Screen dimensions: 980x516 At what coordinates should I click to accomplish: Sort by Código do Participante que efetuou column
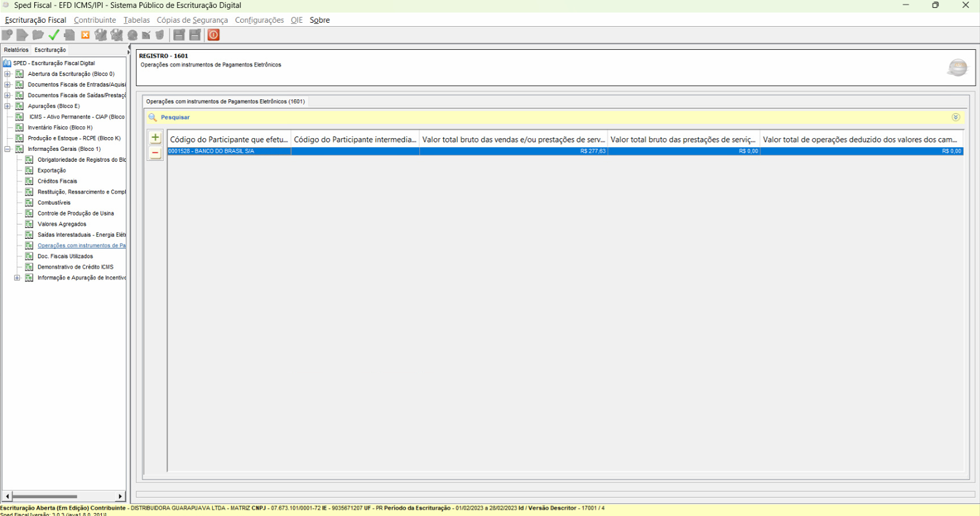pos(229,139)
